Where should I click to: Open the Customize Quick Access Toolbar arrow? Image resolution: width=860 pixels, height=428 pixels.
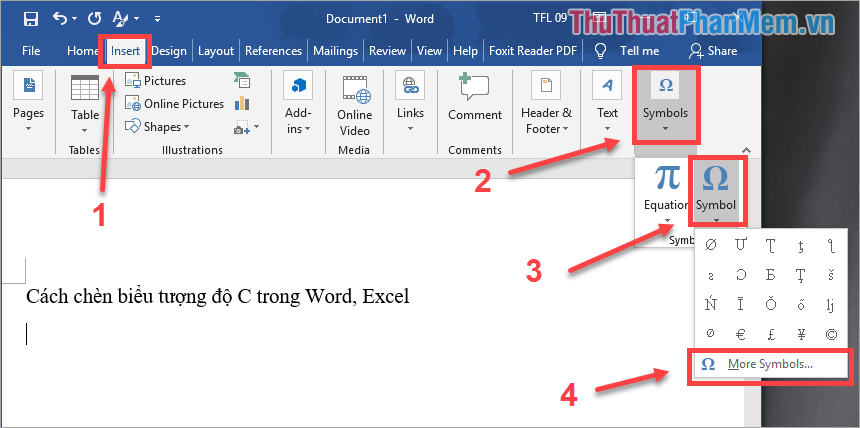(157, 19)
